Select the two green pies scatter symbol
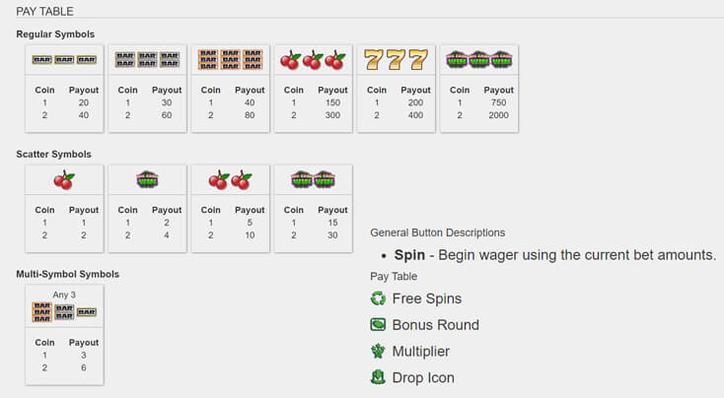Screen dimensions: 724x398 tap(313, 180)
